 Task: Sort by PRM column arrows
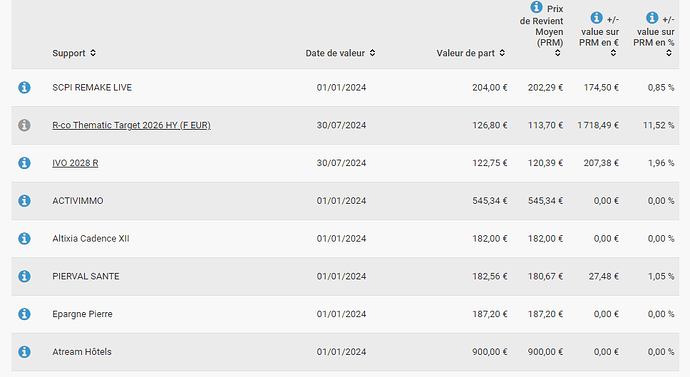coord(558,53)
